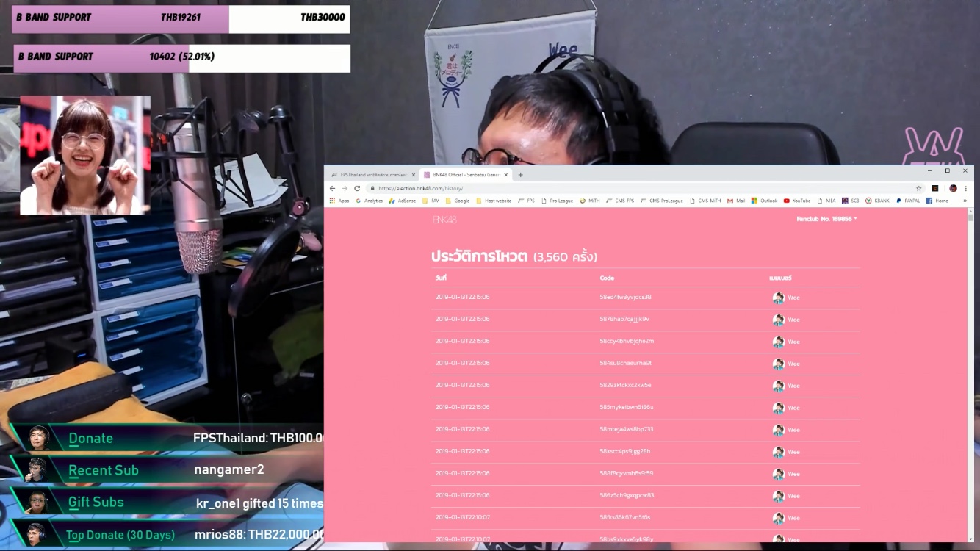980x551 pixels.
Task: Click the smiling girl webcam thumbnail
Action: 85,155
